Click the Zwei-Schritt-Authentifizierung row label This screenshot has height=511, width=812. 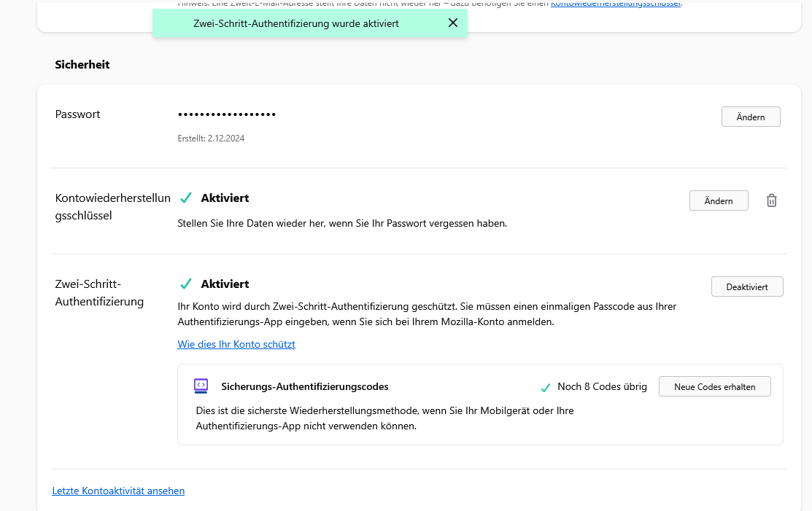click(x=99, y=292)
